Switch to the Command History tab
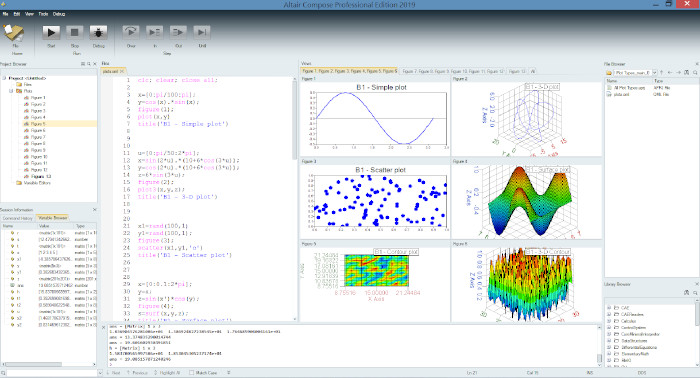 17,218
